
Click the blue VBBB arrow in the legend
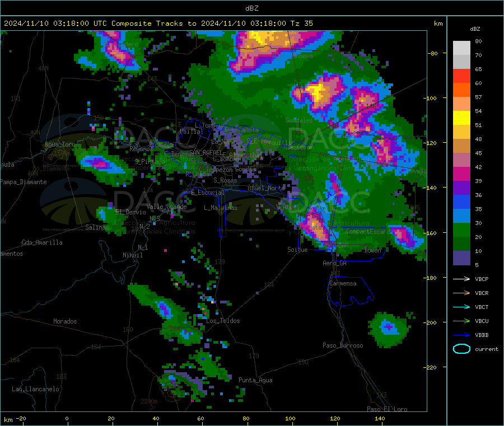pyautogui.click(x=461, y=335)
